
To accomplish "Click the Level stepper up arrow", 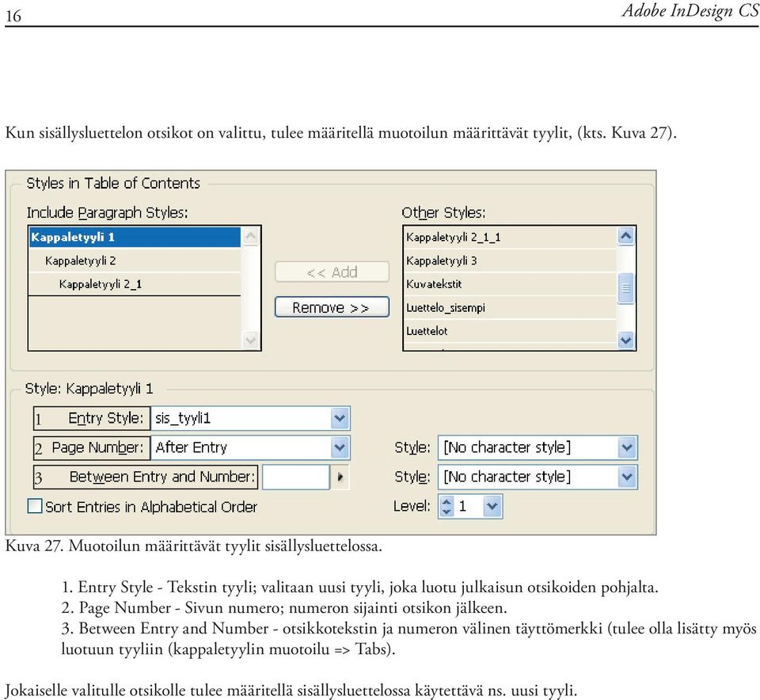I will point(446,502).
